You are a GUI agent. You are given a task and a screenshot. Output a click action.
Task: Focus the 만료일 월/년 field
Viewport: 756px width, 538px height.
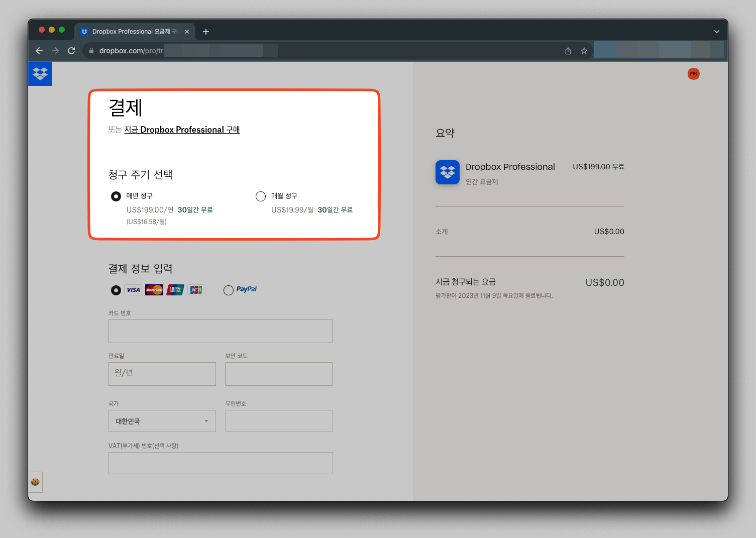tap(162, 374)
